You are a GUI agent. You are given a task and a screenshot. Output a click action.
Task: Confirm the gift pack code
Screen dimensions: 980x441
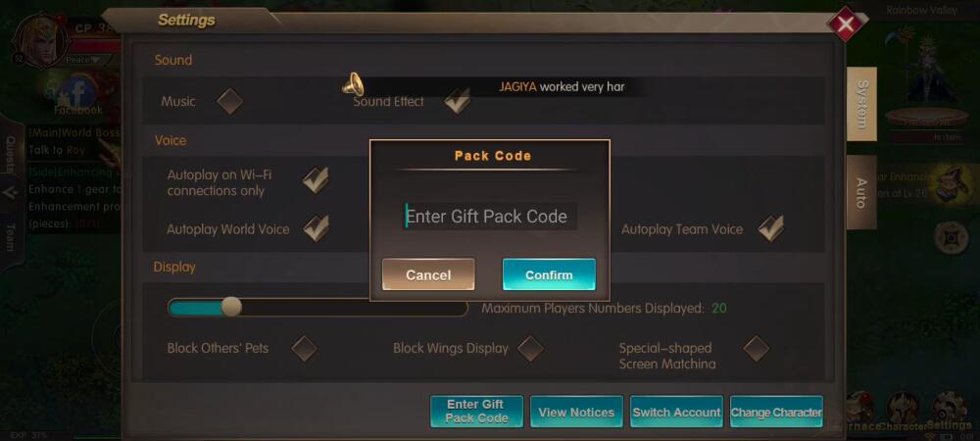[x=549, y=274]
